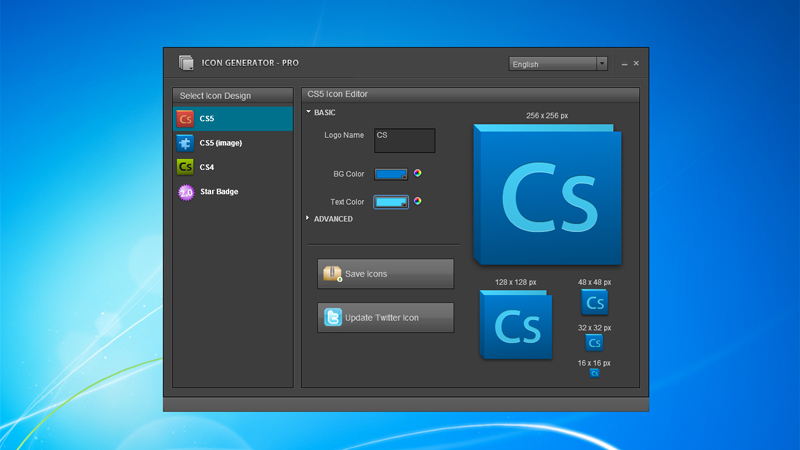Select the CS5 (image) design
Image resolution: width=800 pixels, height=450 pixels.
[220, 143]
